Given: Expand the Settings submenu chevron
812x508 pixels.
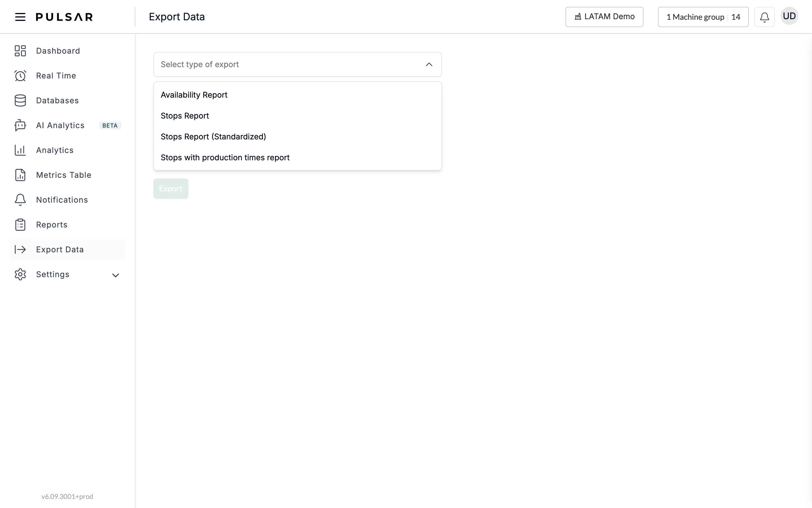Looking at the screenshot, I should pyautogui.click(x=115, y=275).
